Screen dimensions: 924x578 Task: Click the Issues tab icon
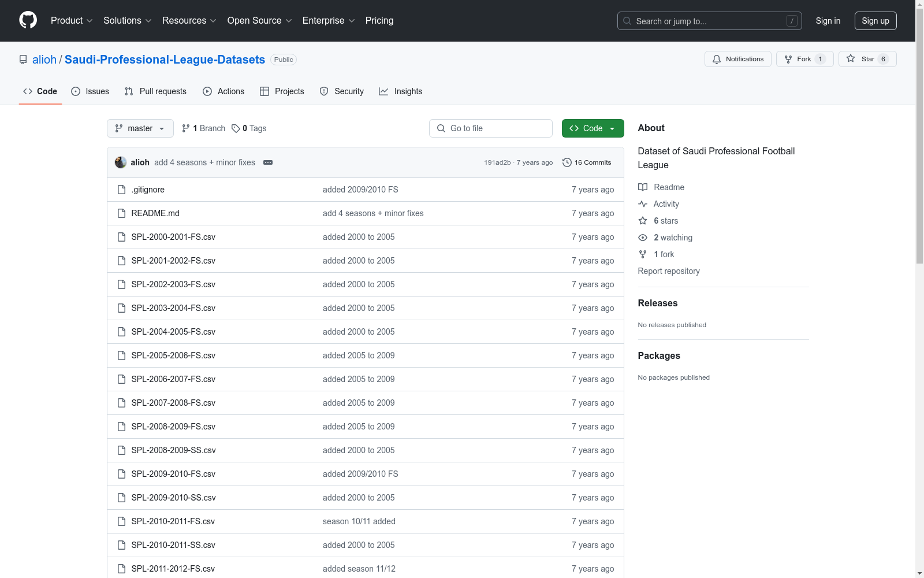pyautogui.click(x=76, y=91)
